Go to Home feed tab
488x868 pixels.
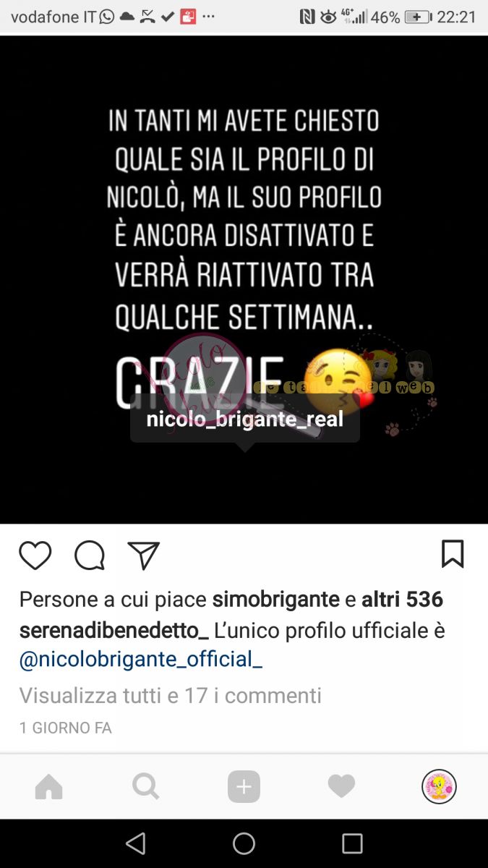click(x=49, y=787)
